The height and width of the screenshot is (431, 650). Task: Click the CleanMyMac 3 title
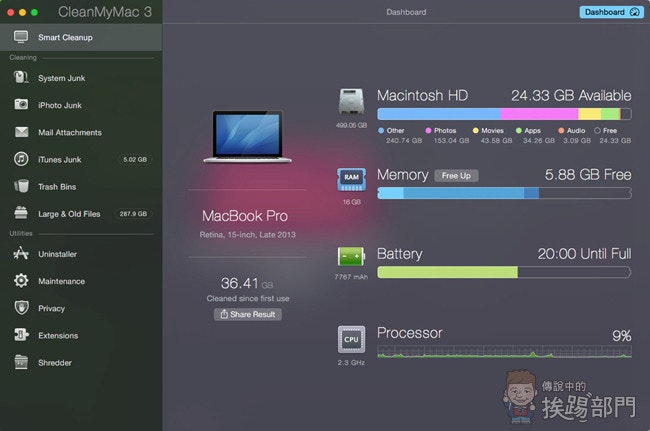(x=105, y=12)
